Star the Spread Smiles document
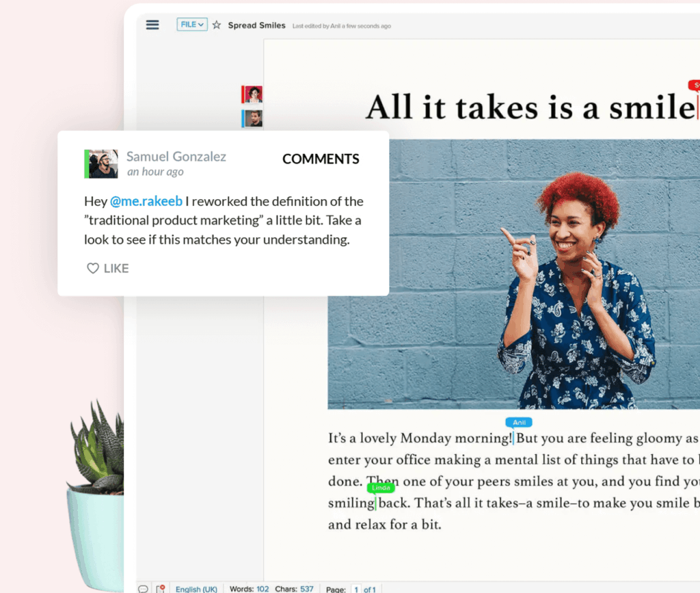The image size is (700, 593). point(217,25)
